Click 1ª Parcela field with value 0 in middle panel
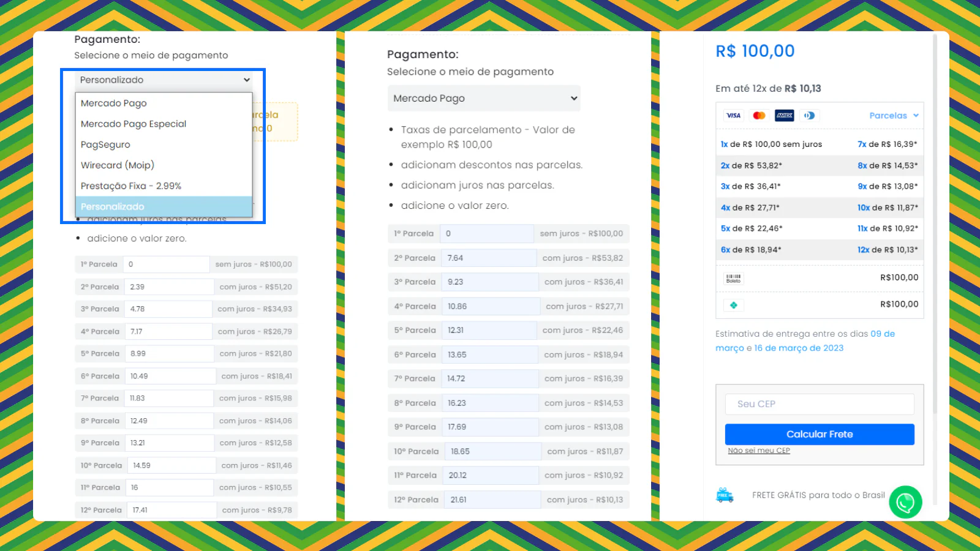Image resolution: width=980 pixels, height=551 pixels. (487, 234)
